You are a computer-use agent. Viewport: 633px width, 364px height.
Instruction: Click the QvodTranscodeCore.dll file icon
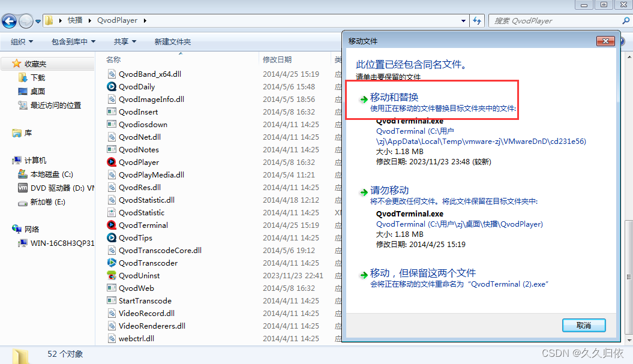coord(112,250)
